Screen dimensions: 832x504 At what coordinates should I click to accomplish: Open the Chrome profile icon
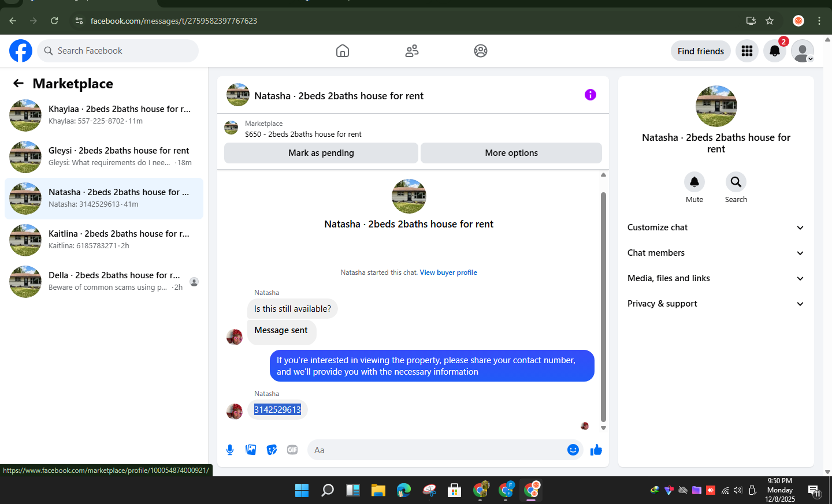tap(798, 21)
